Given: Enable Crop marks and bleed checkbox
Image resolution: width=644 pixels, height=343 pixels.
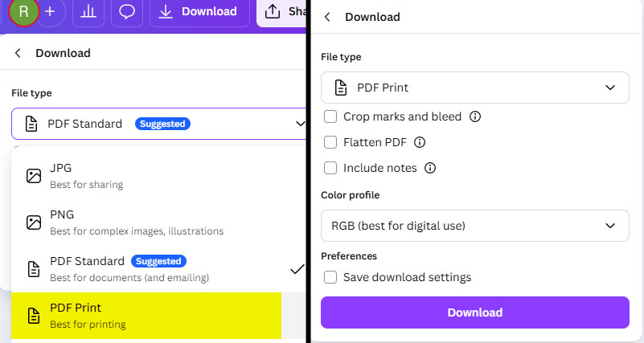Looking at the screenshot, I should pos(330,116).
